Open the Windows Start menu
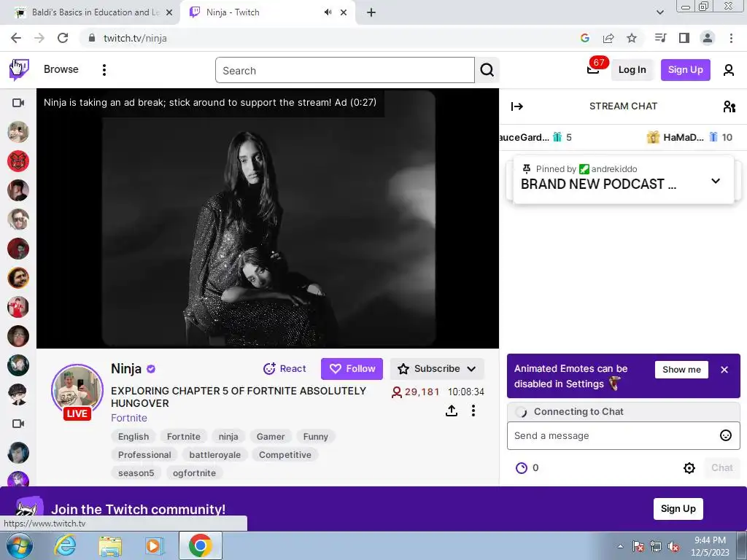This screenshot has height=560, width=747. (20, 545)
